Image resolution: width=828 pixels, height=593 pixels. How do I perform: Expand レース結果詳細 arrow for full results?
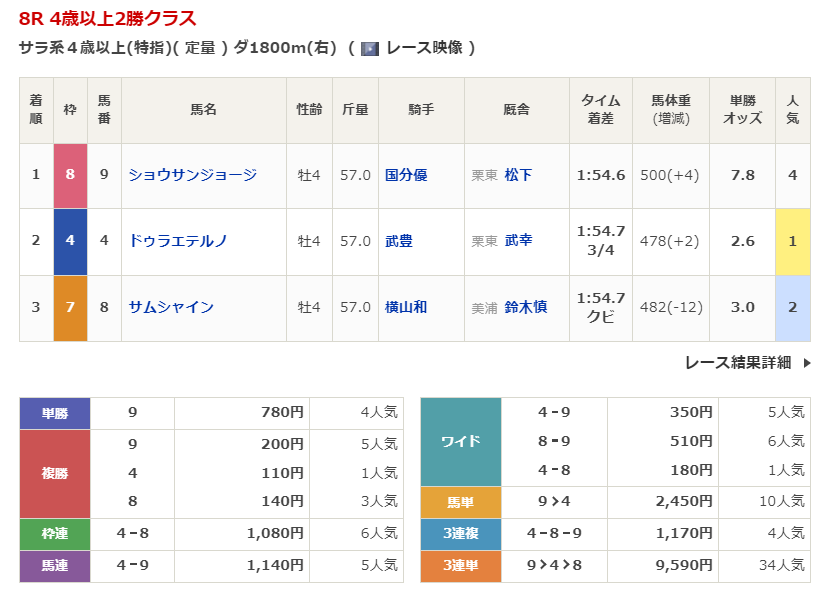(806, 363)
